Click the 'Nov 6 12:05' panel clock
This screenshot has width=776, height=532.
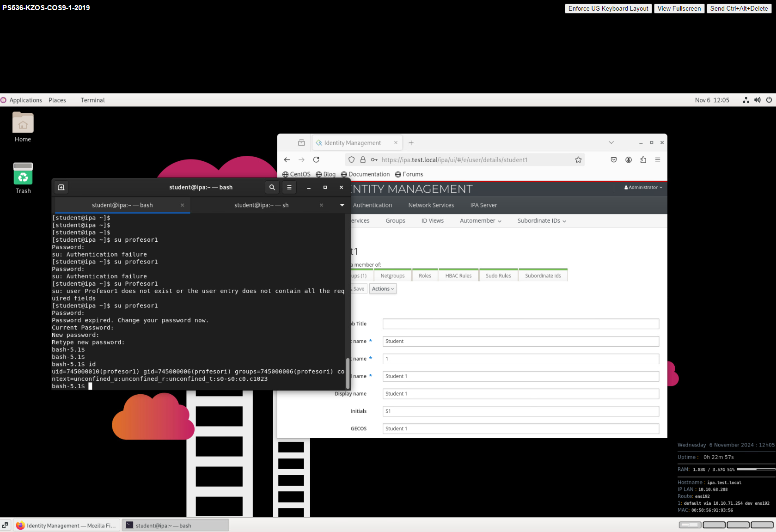click(x=712, y=100)
